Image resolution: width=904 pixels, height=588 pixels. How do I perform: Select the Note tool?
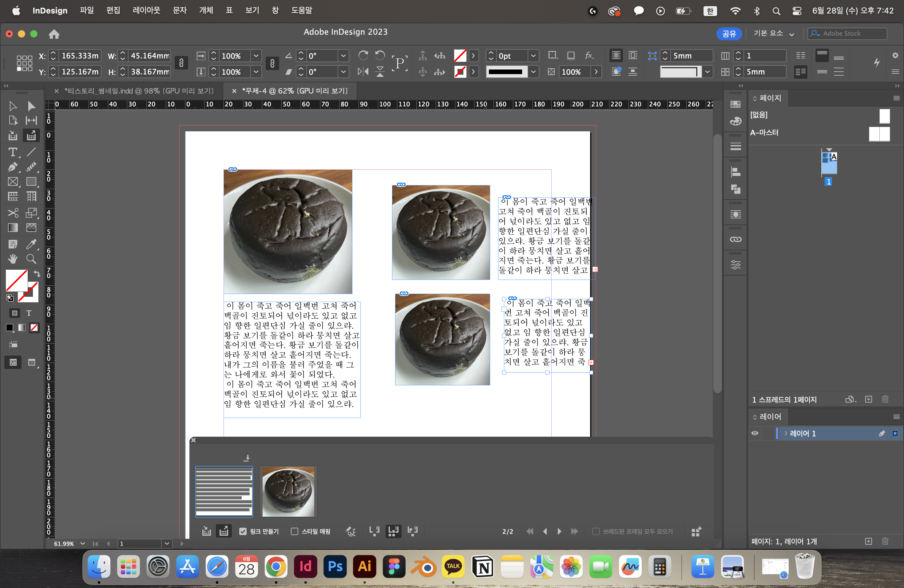tap(13, 244)
